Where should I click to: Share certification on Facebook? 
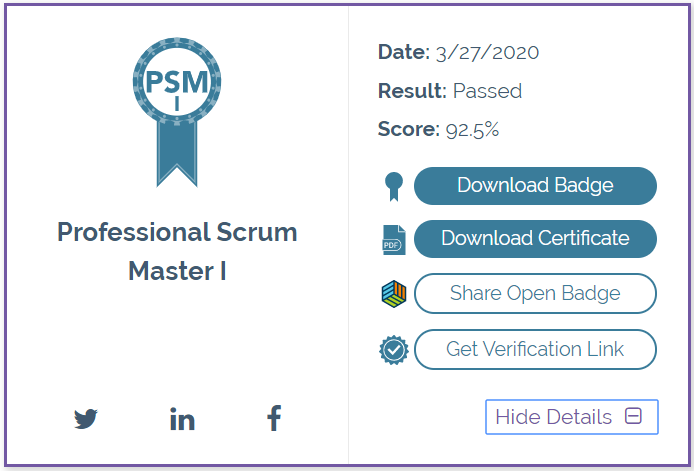(x=273, y=418)
